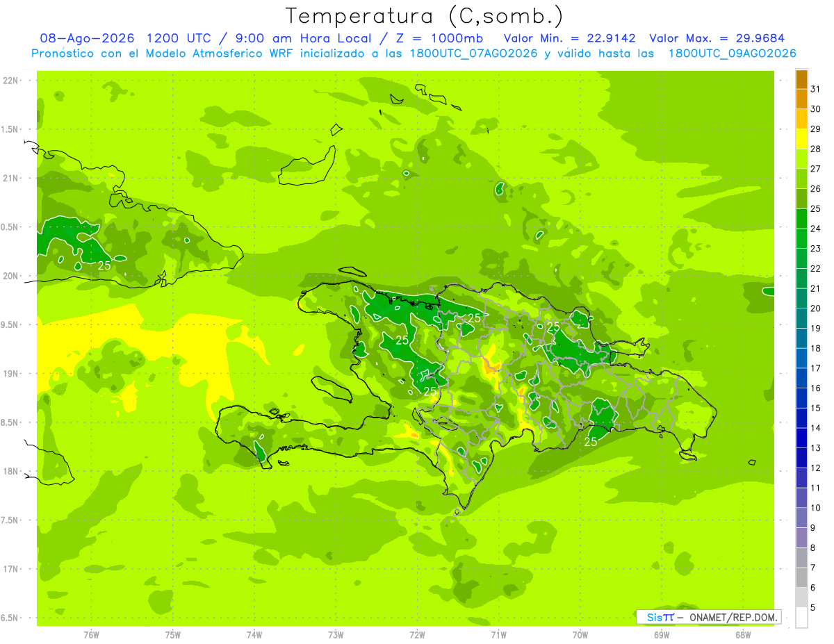
Task: Click the "69W" longitude label
Action: point(662,635)
